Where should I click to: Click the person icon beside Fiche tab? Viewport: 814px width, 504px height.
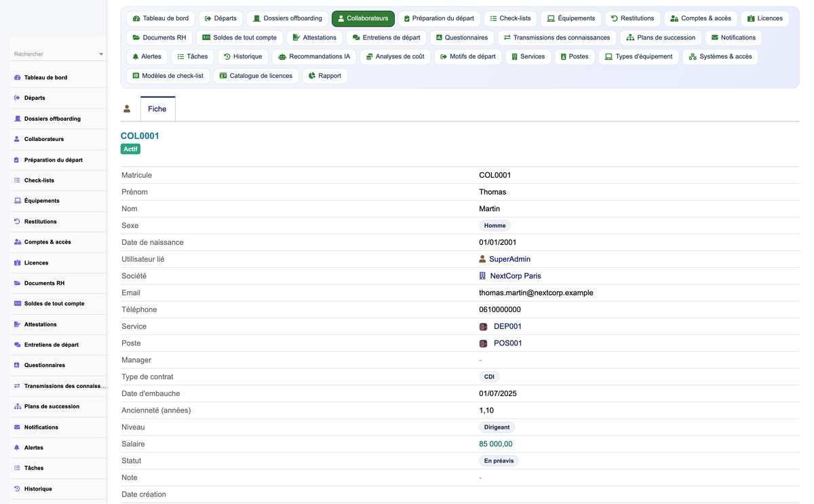click(127, 109)
